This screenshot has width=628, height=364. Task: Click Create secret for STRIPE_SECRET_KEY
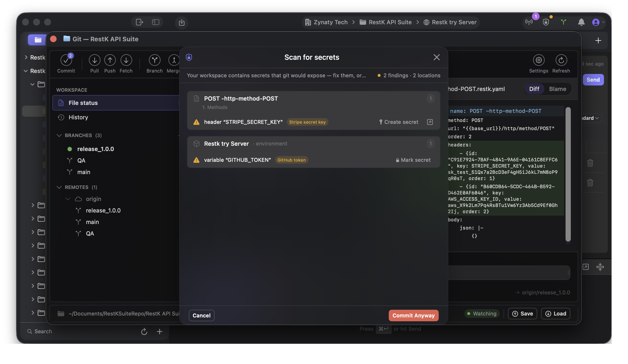point(398,122)
